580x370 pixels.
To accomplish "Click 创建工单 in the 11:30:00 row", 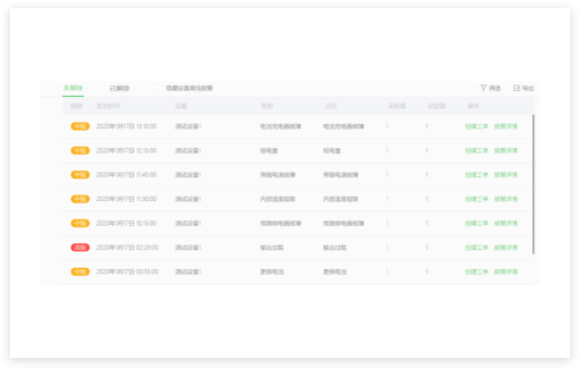I will pyautogui.click(x=476, y=199).
